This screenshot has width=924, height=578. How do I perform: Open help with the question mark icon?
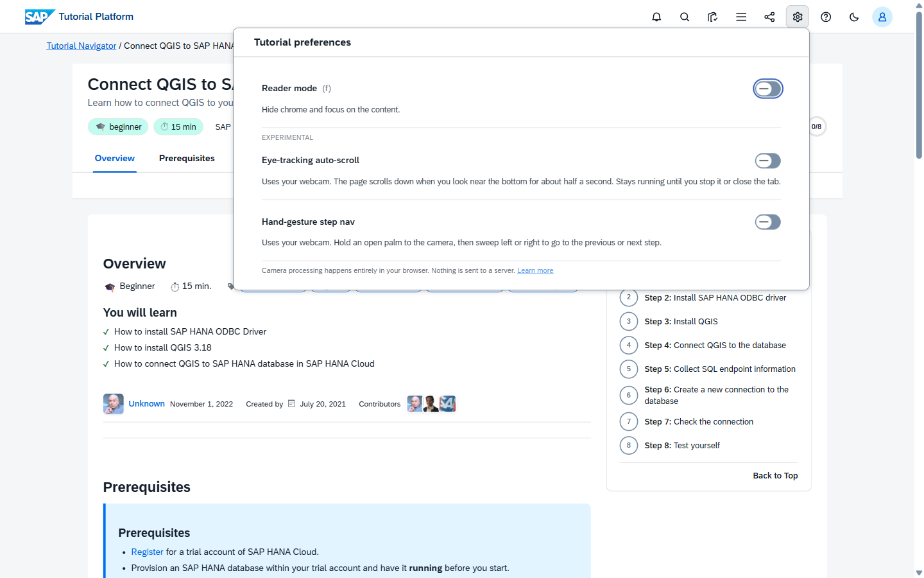pos(826,17)
